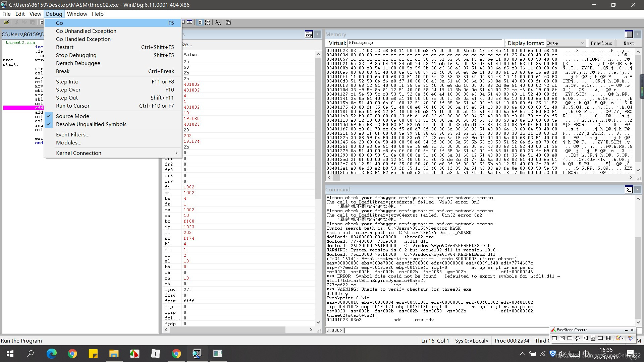
Task: Click Previous button in Memory panel
Action: click(x=601, y=43)
